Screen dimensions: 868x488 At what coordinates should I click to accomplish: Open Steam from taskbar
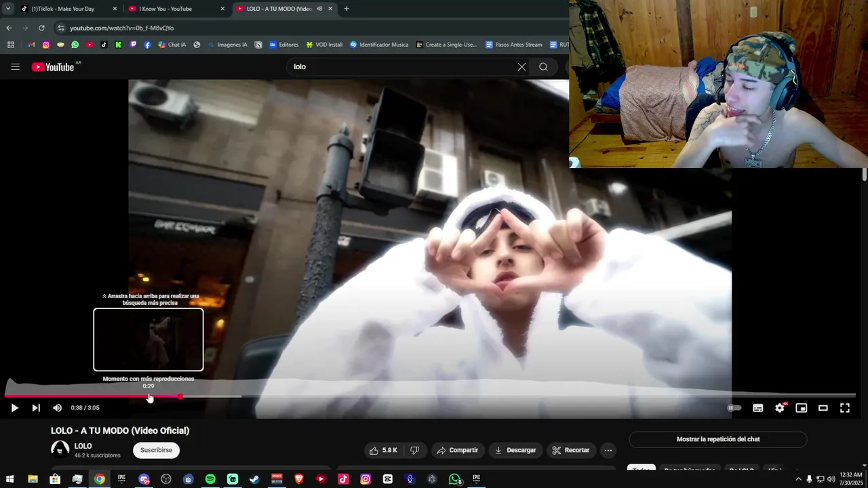pos(254,479)
